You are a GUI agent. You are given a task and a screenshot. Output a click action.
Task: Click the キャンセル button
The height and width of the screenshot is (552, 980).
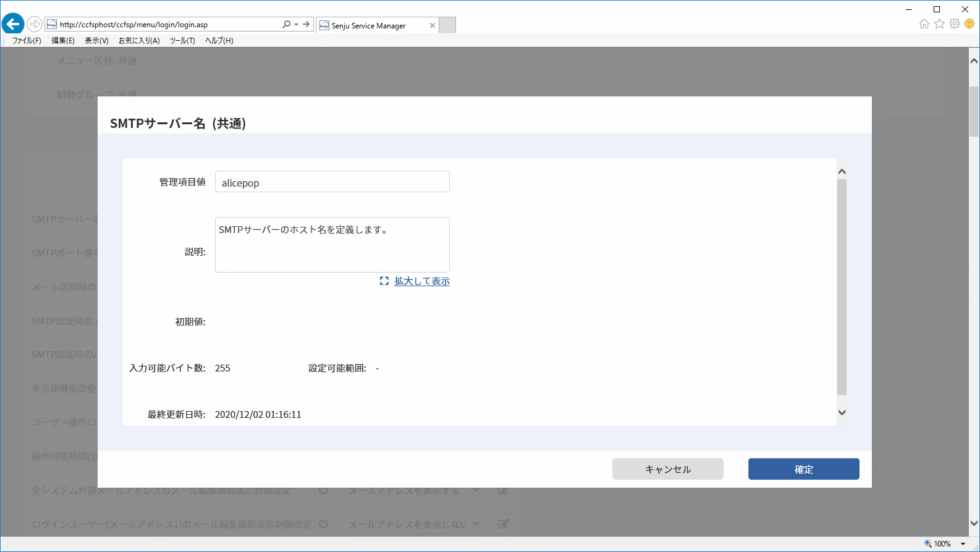tap(668, 469)
